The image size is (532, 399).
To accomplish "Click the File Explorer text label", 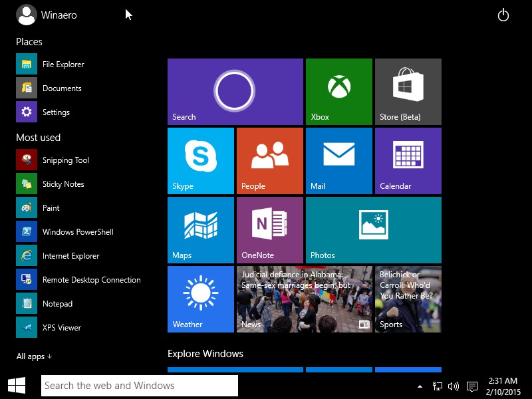I will 63,64.
